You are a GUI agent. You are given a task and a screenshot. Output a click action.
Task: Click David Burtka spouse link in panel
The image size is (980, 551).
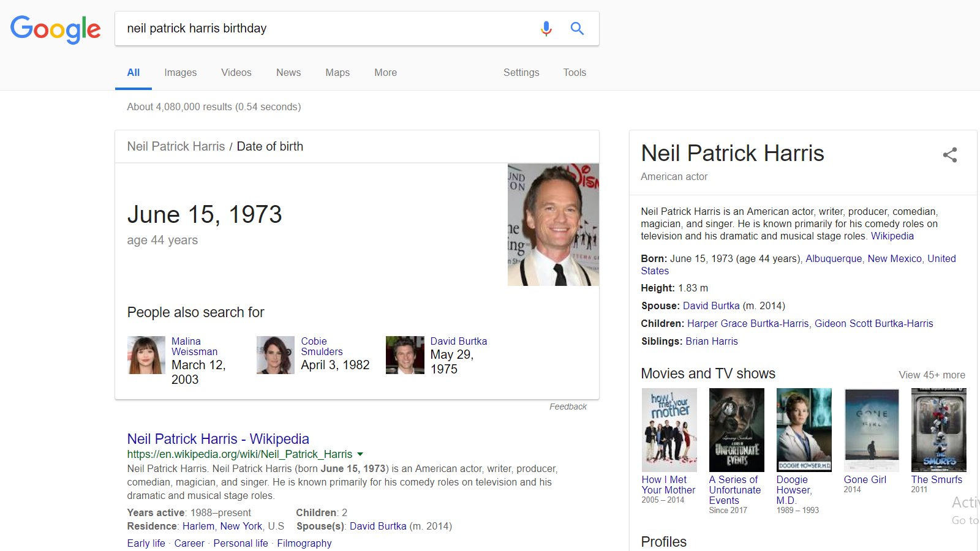711,305
